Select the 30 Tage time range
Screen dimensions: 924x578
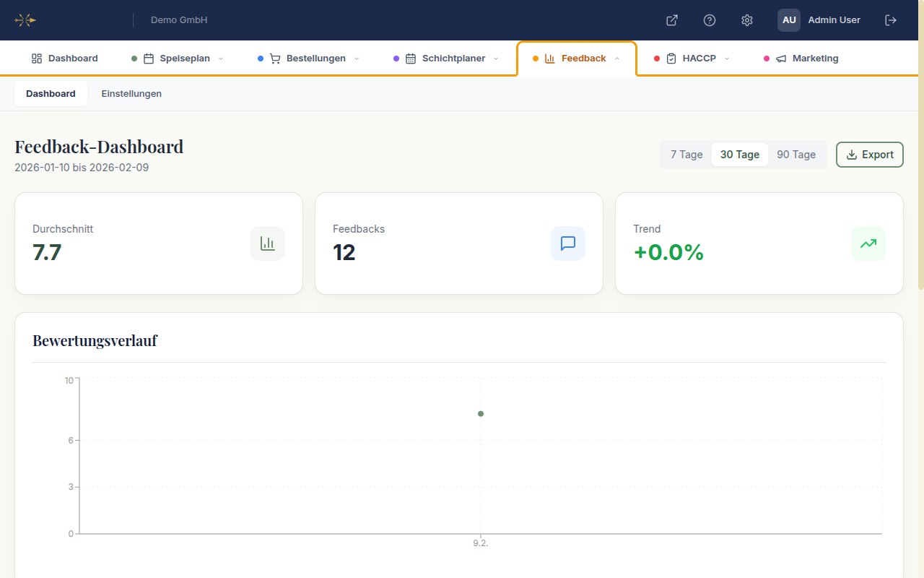click(x=739, y=155)
